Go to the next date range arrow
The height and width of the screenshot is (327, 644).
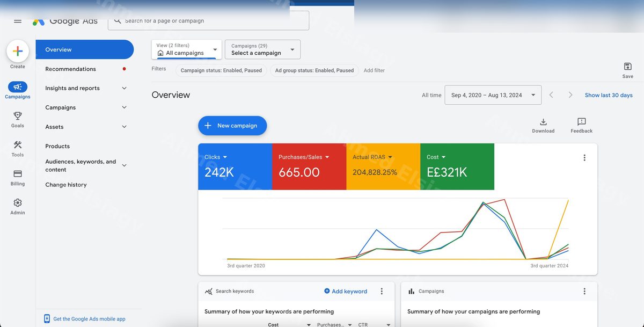[570, 95]
